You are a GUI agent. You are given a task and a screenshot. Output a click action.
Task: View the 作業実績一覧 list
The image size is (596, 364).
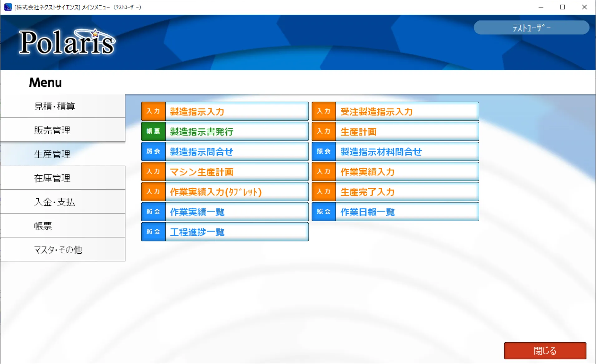225,212
